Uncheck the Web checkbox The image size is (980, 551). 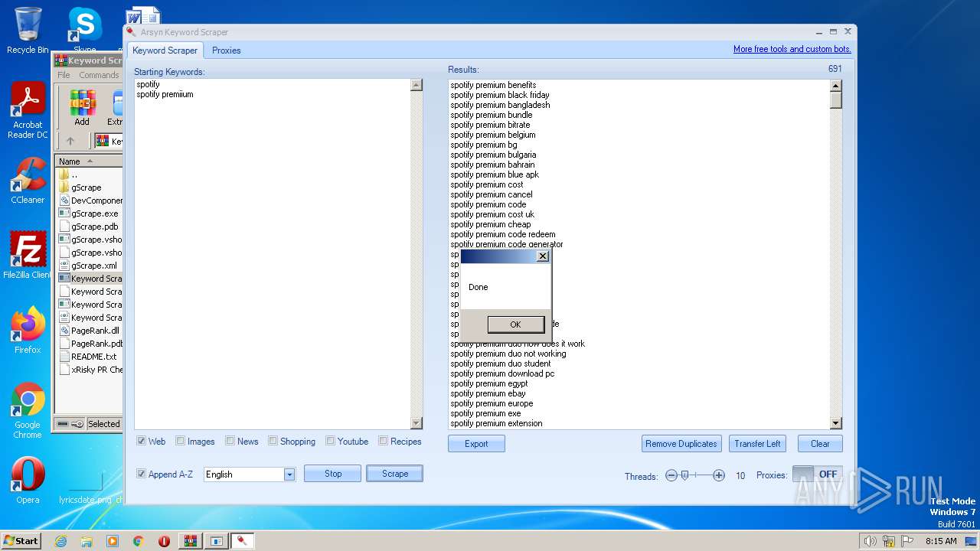tap(142, 441)
